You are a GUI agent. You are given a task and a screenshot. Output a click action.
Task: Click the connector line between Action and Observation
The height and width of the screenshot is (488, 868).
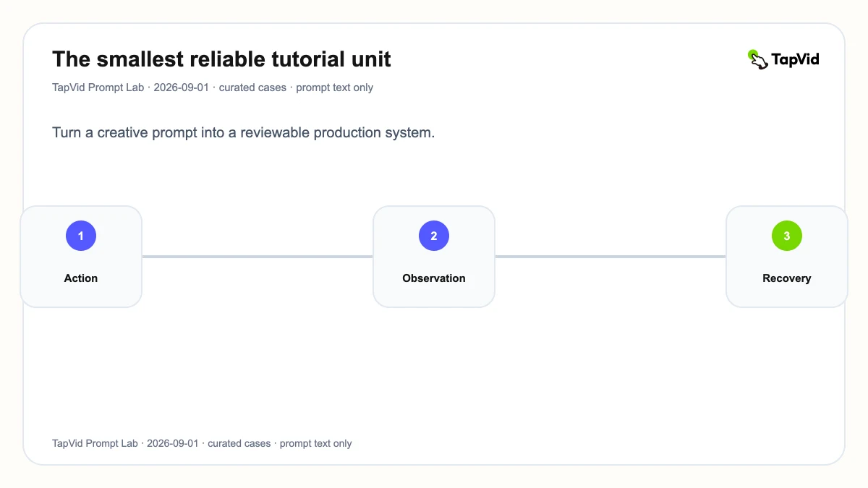pyautogui.click(x=258, y=256)
